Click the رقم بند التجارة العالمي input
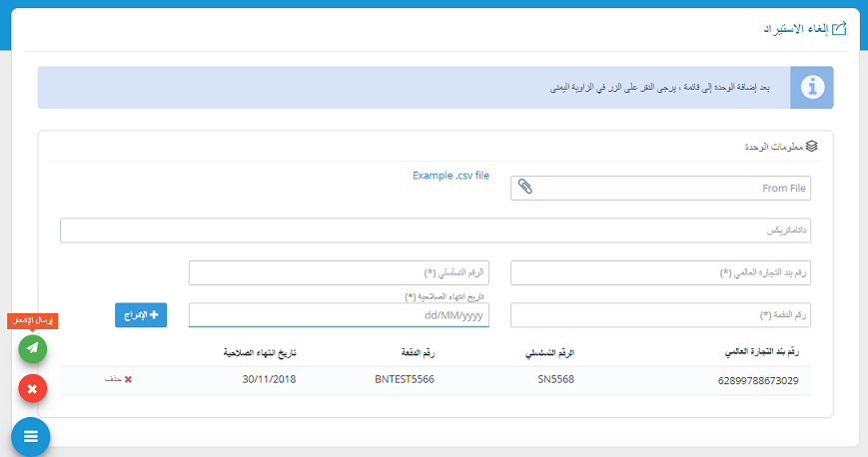The image size is (868, 457). pyautogui.click(x=660, y=273)
